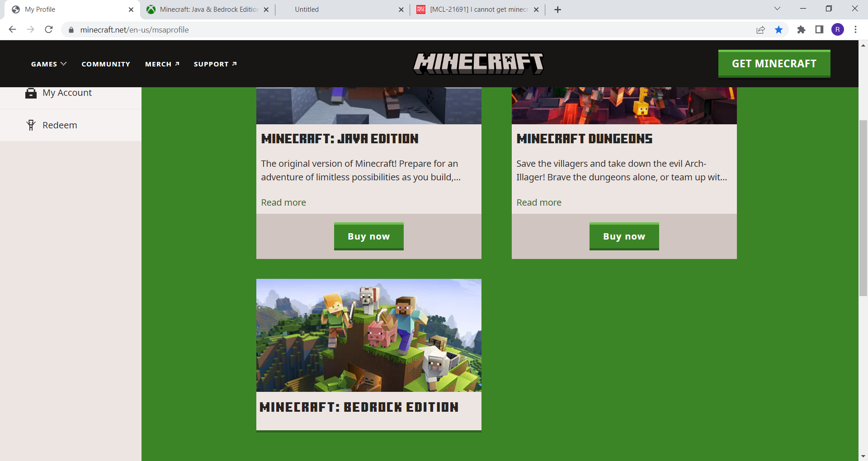Switch to the Untitled tab
Image resolution: width=868 pixels, height=461 pixels.
point(342,9)
